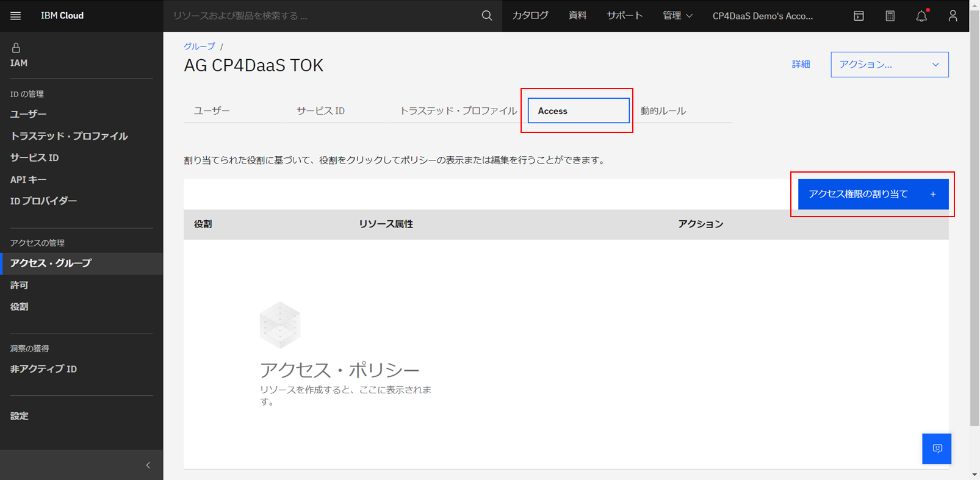The height and width of the screenshot is (480, 980).
Task: Open the user profile avatar icon
Action: [953, 16]
